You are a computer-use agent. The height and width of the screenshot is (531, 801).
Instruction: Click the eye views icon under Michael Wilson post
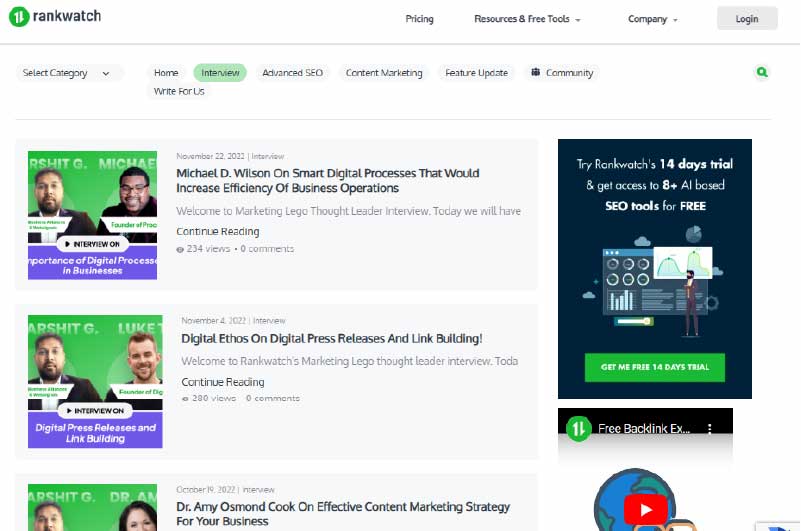(x=180, y=249)
